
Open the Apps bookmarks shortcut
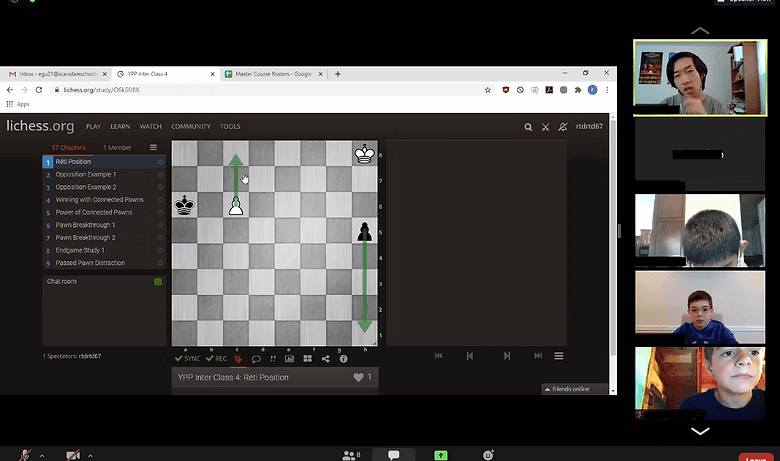pyautogui.click(x=18, y=104)
